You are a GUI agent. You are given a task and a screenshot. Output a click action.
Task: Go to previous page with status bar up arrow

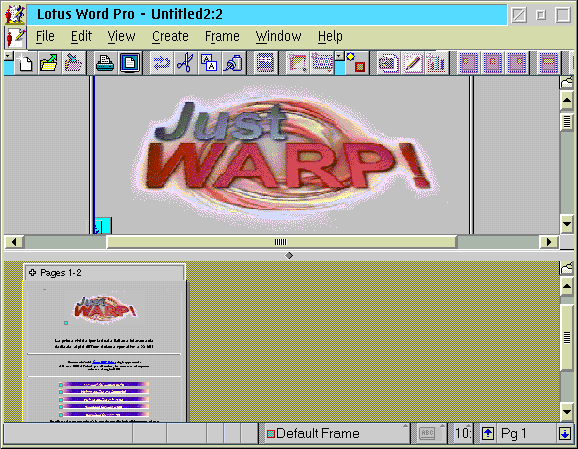[488, 433]
